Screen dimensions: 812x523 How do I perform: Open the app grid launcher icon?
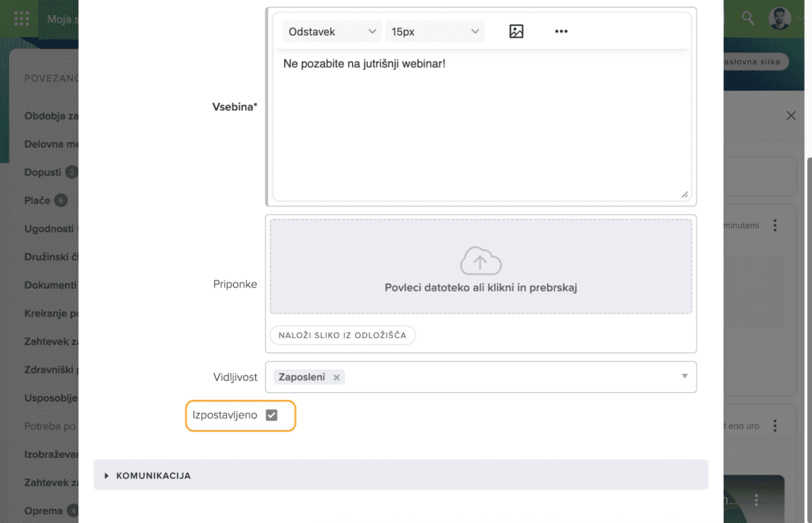(x=22, y=18)
